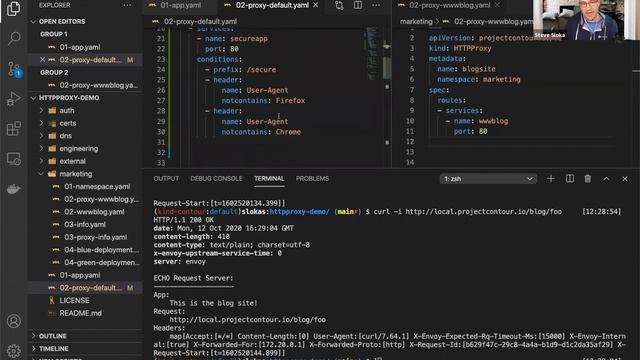The image size is (640, 360).
Task: Click the Explorer more actions ellipsis
Action: (x=127, y=5)
